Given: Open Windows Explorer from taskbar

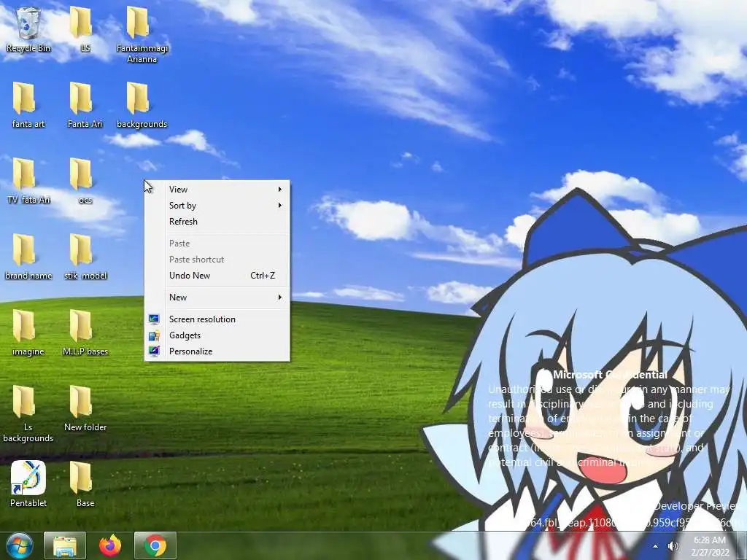Looking at the screenshot, I should click(65, 545).
